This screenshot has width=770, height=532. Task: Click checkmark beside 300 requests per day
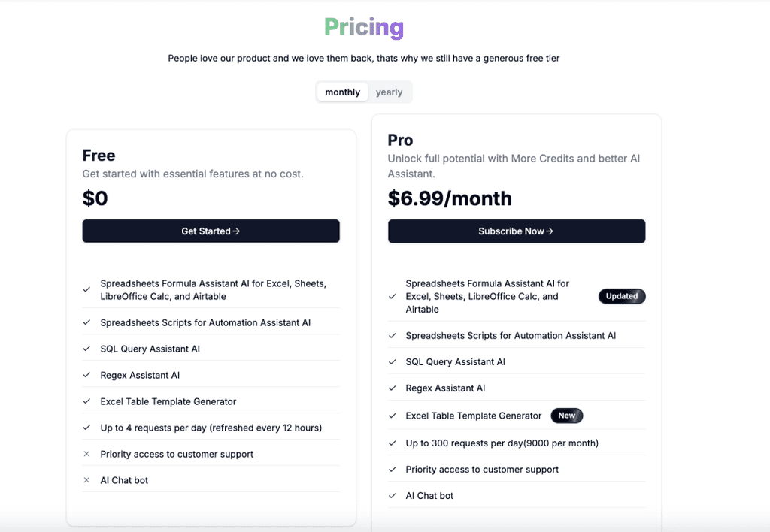[392, 443]
